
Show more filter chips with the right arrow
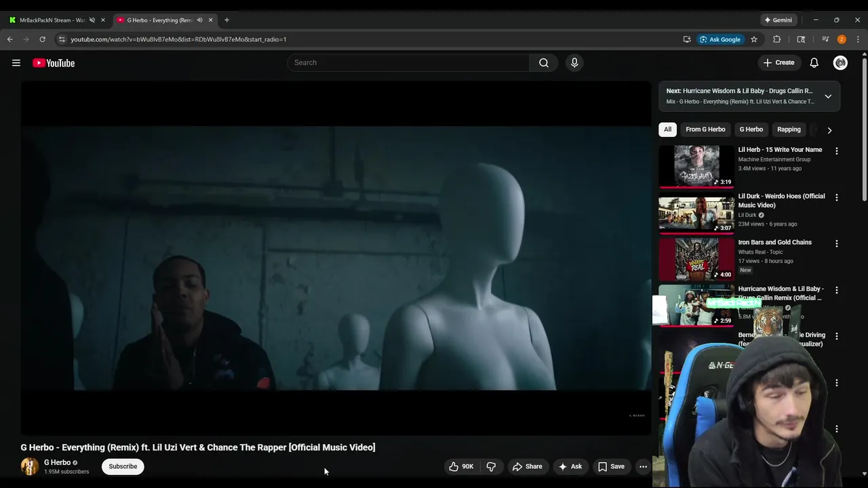[x=829, y=130]
